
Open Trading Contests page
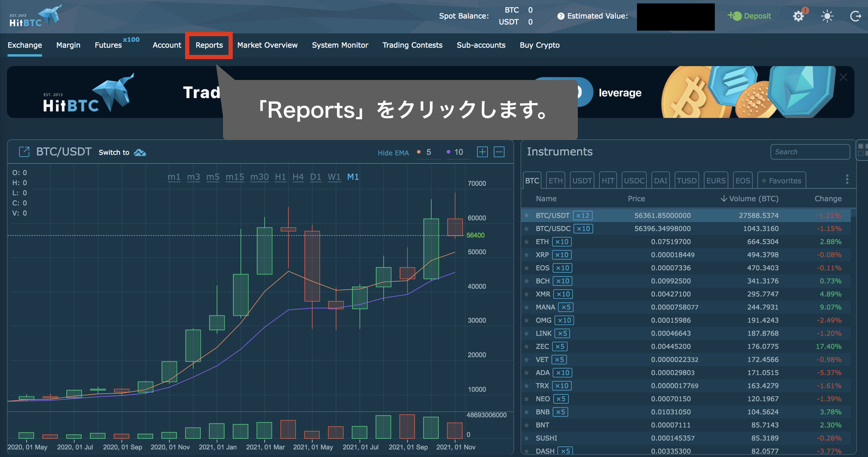412,45
